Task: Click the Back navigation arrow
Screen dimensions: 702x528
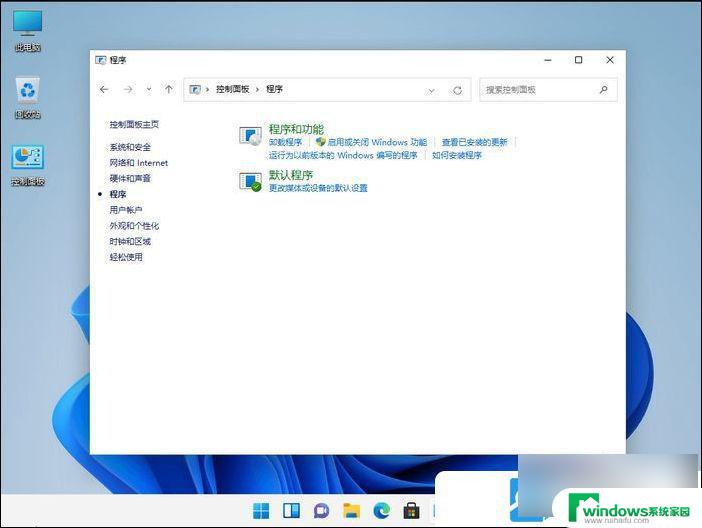Action: (104, 90)
